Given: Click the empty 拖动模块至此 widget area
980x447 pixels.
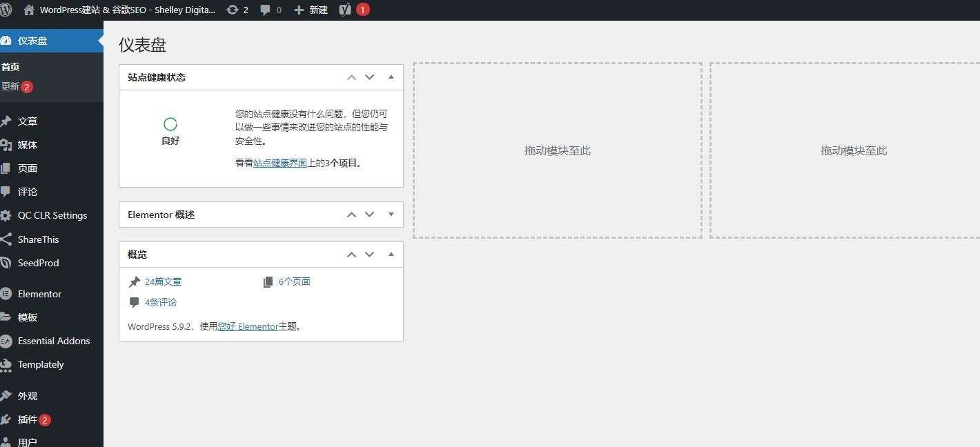Looking at the screenshot, I should point(558,150).
